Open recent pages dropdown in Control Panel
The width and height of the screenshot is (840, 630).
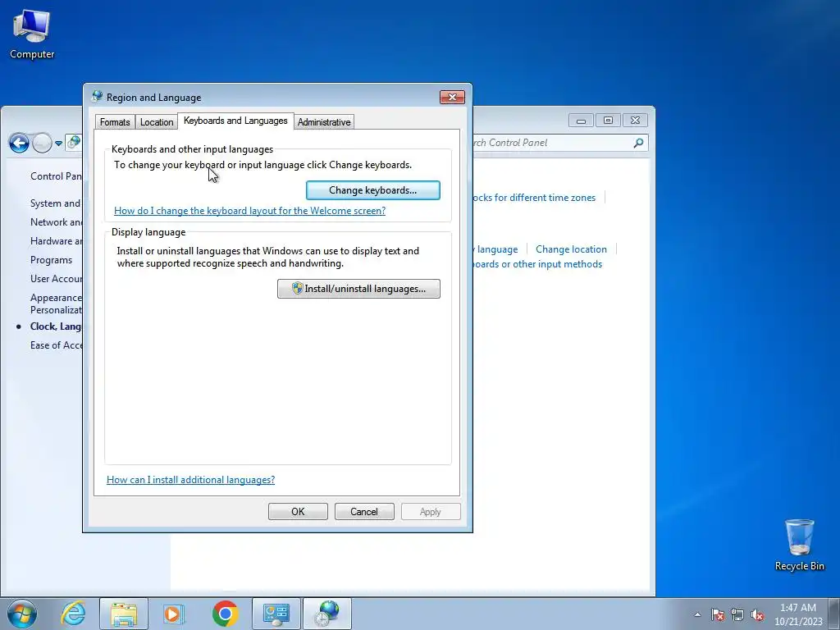click(x=58, y=143)
